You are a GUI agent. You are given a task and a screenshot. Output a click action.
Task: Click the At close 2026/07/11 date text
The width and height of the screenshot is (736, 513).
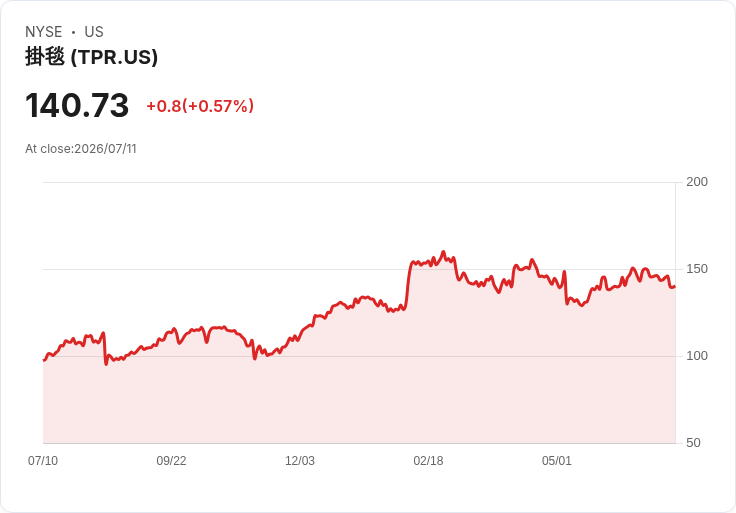(81, 149)
